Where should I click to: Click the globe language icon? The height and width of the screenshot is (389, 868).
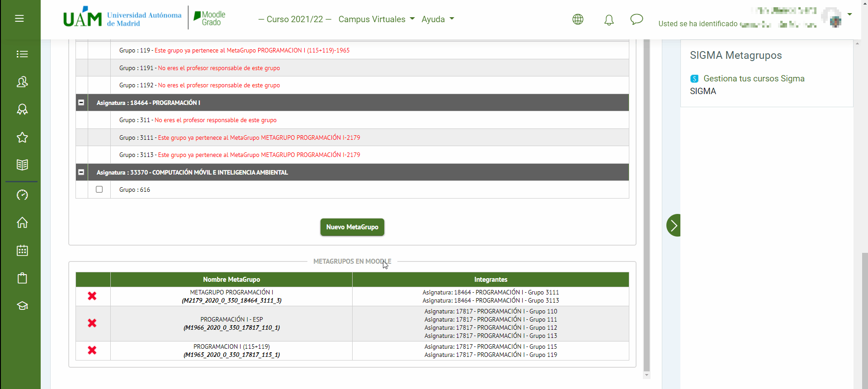pos(578,19)
